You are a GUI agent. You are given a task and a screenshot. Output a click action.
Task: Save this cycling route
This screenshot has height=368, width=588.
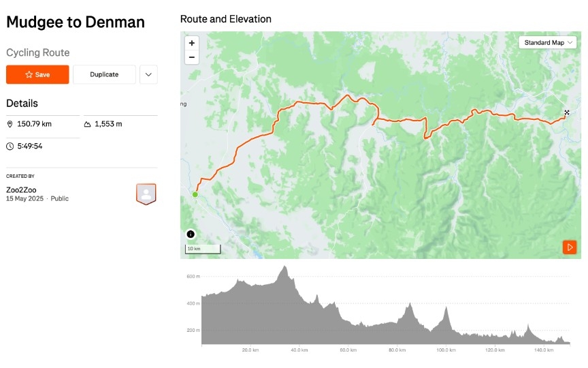(x=37, y=74)
